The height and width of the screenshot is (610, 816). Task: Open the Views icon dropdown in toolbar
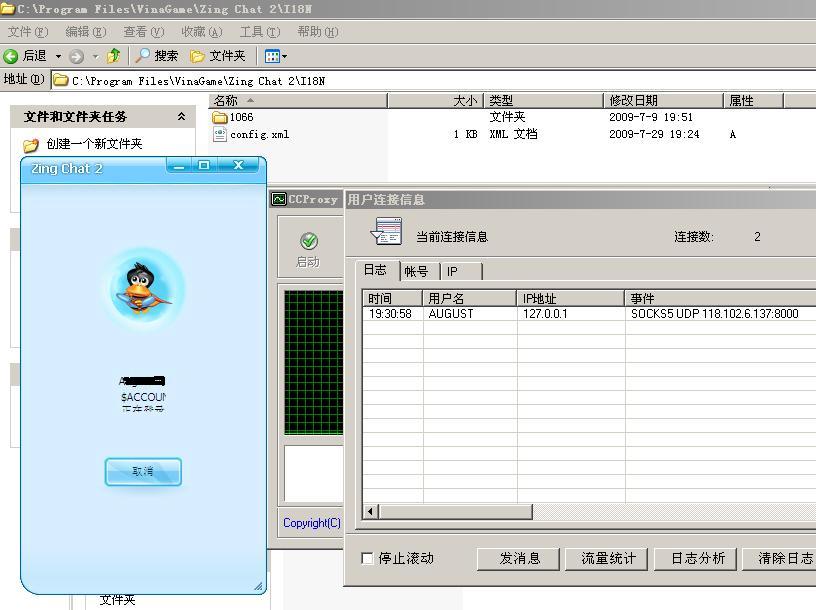click(276, 56)
